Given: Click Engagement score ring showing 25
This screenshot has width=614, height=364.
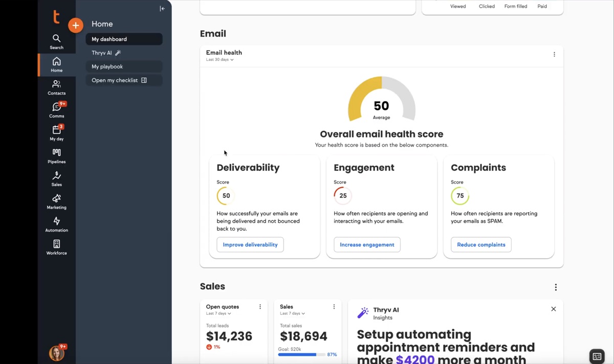Looking at the screenshot, I should pos(343,196).
